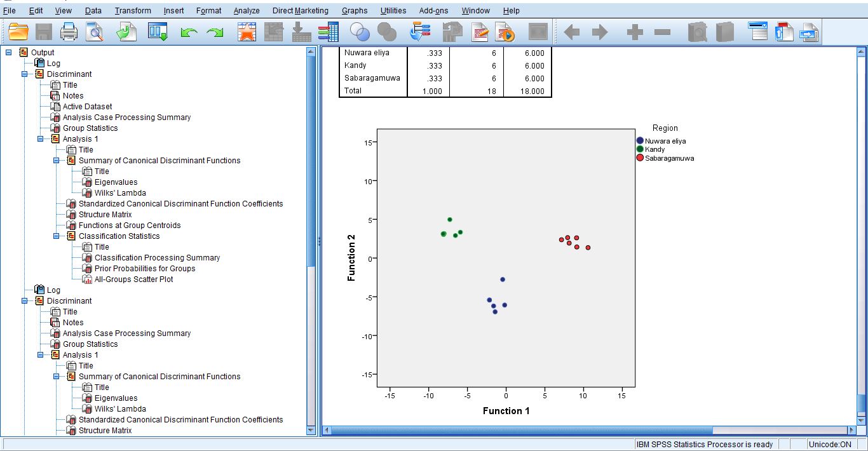Collapse the top Discriminant node
The width and height of the screenshot is (868, 451).
coord(25,74)
